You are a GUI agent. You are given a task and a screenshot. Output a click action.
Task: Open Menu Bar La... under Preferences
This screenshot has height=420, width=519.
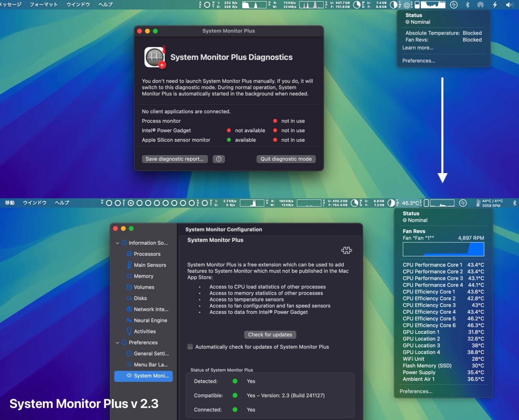coord(147,364)
